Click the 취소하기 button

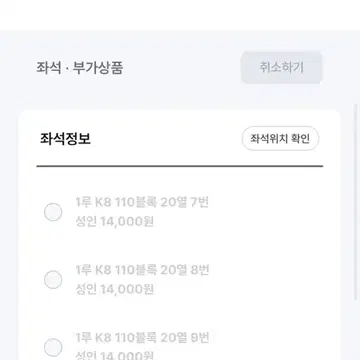[x=282, y=68]
